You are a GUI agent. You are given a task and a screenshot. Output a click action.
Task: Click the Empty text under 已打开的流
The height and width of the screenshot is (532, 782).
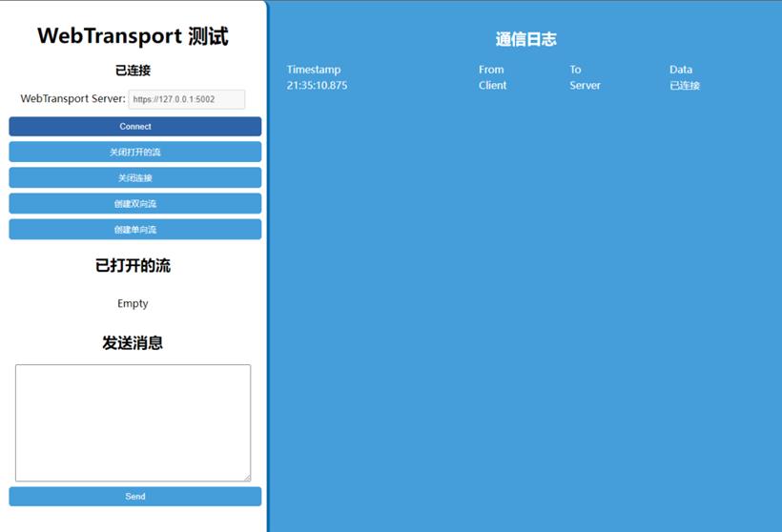tap(133, 304)
